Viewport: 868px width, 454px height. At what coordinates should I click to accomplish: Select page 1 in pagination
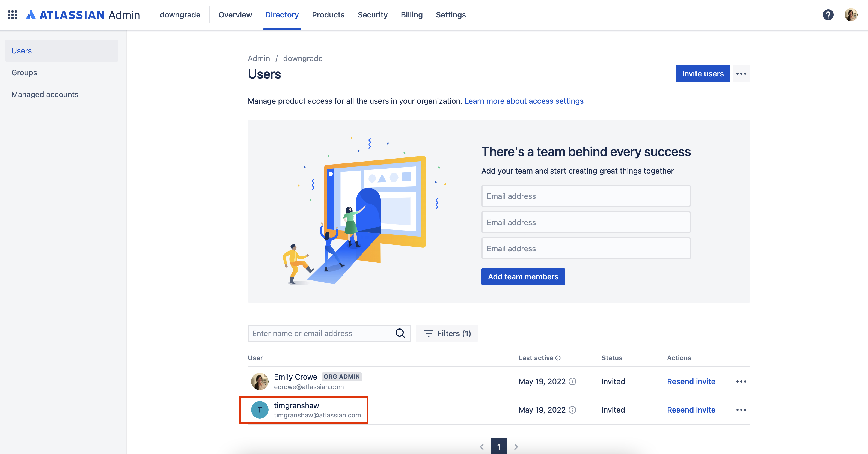pos(499,446)
